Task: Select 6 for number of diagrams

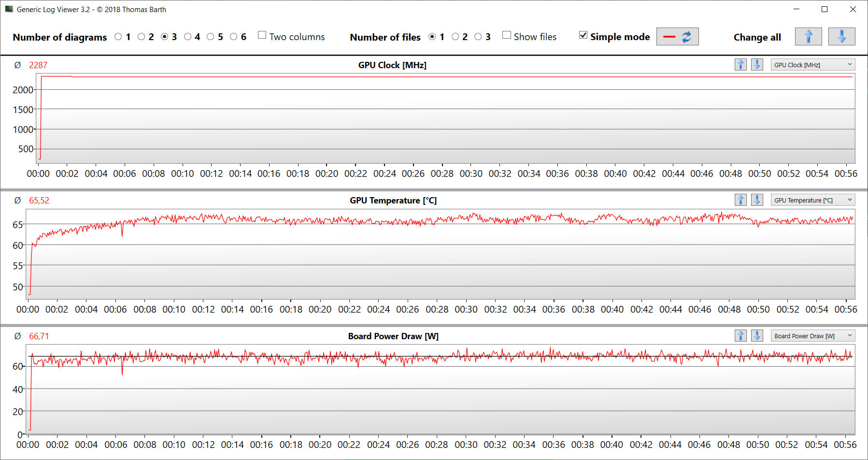Action: pyautogui.click(x=234, y=37)
